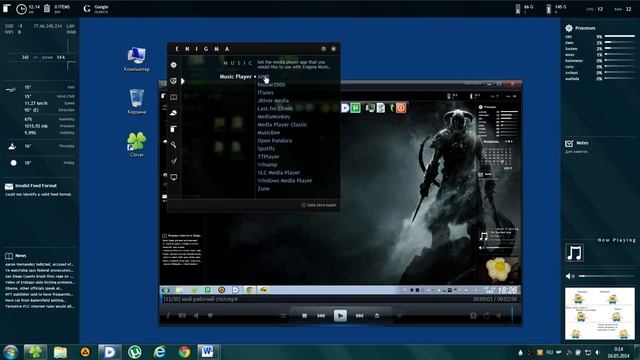Choose JRiver Media from the player list
This screenshot has height=360, width=640.
coord(273,100)
